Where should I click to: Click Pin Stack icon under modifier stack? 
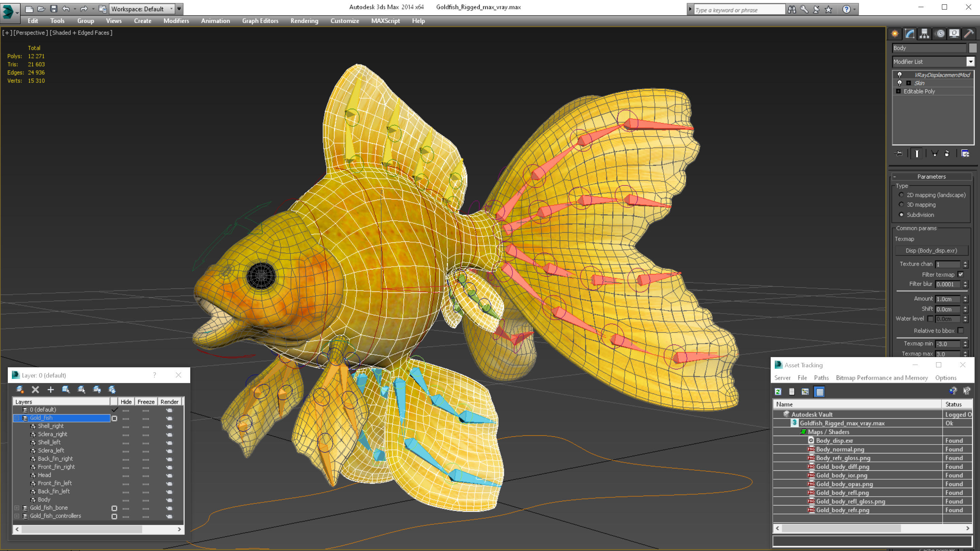899,153
